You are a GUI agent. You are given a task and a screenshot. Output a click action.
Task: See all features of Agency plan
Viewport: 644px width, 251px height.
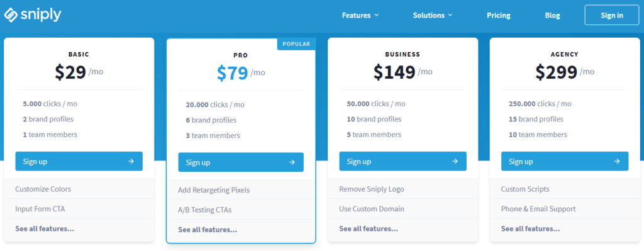(530, 229)
